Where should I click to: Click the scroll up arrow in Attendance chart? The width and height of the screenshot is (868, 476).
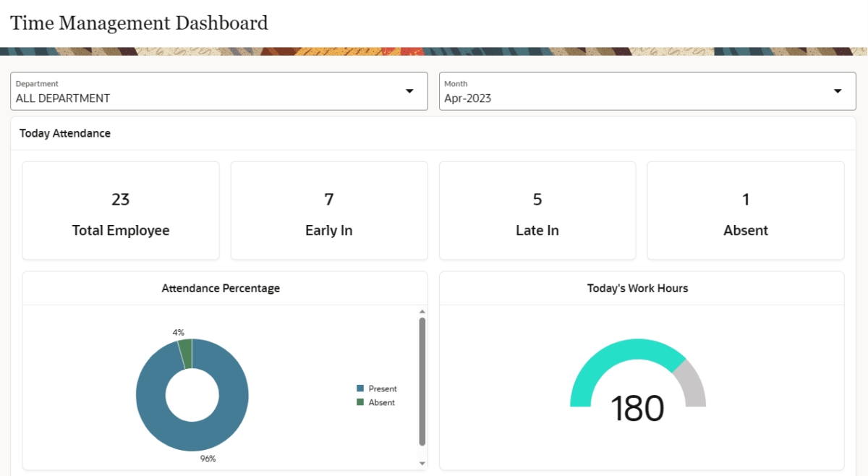click(422, 312)
